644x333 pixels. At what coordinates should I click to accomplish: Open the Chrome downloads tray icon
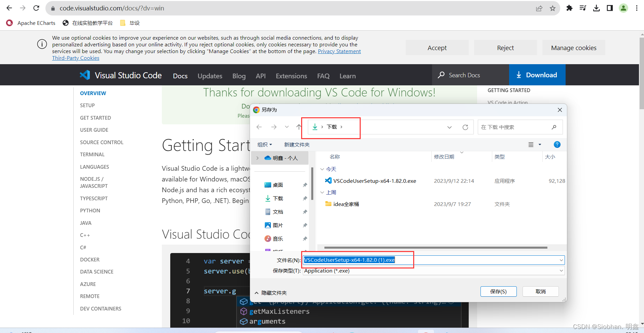pos(596,8)
